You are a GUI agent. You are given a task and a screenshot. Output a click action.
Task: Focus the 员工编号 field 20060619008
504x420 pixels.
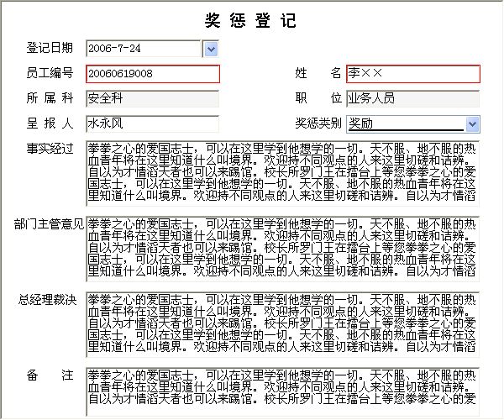[x=153, y=74]
